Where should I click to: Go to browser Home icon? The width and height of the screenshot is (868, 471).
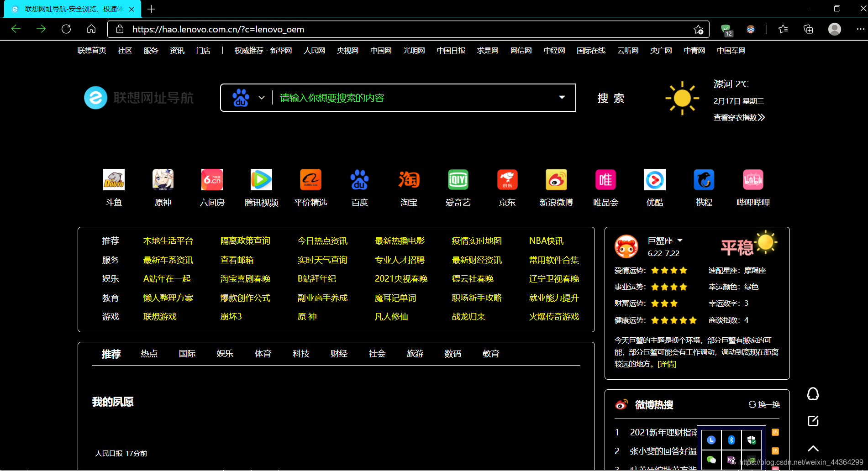click(91, 29)
